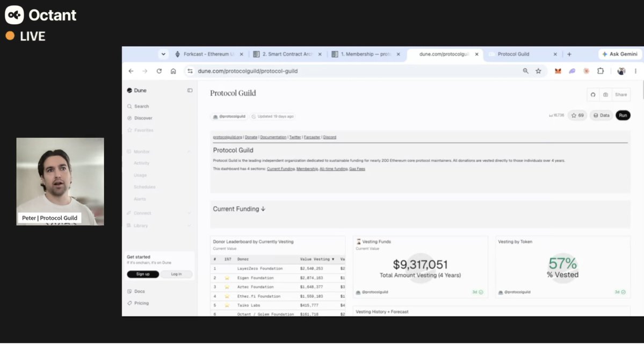Bookmark this page with the star

pos(538,71)
